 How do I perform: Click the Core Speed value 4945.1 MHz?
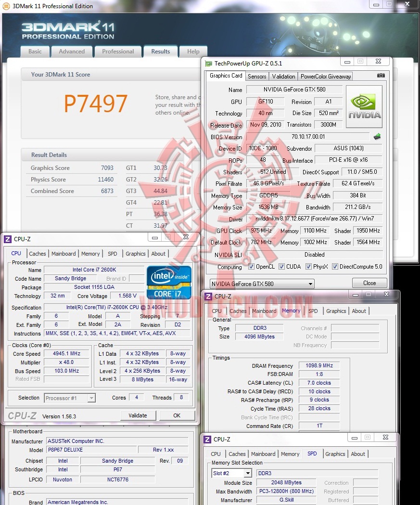[66, 354]
